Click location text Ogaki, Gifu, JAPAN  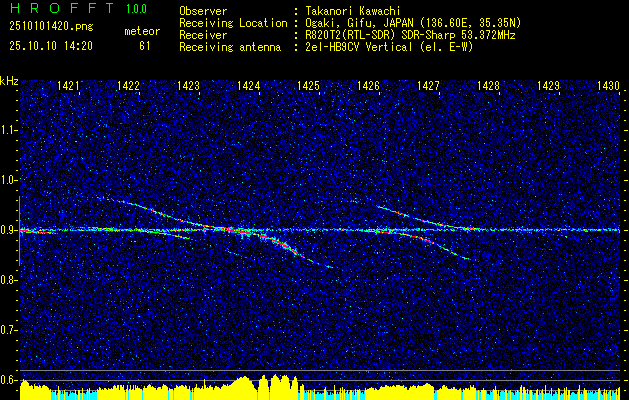[357, 23]
